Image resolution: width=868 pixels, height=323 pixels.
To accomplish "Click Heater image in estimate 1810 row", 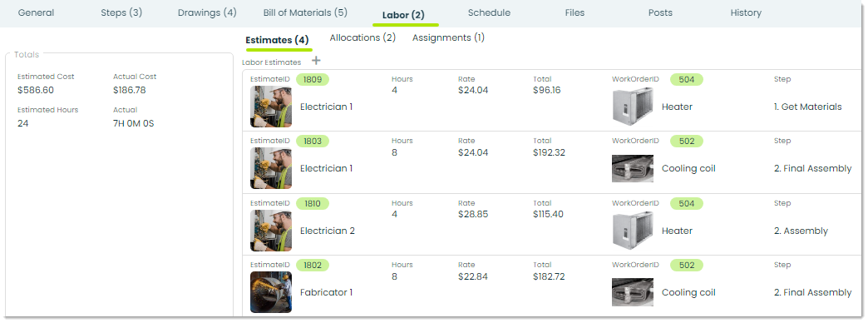I will click(x=633, y=230).
